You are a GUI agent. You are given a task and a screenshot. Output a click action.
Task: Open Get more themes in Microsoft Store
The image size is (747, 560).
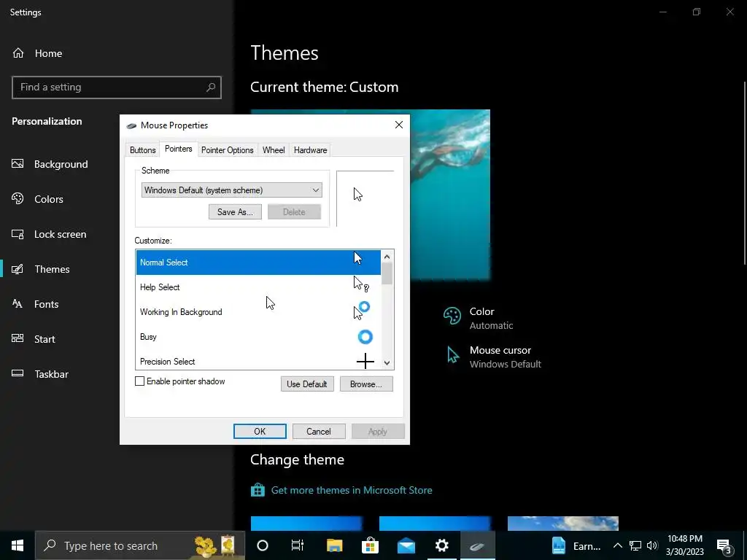(352, 490)
